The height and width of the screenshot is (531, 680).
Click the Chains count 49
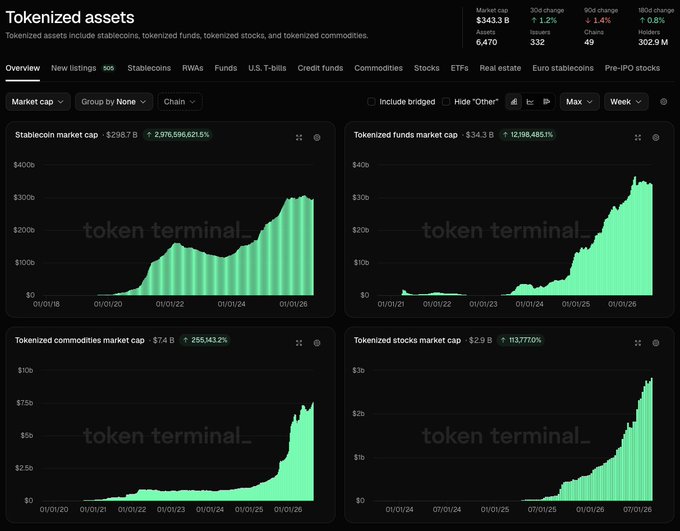click(x=589, y=42)
